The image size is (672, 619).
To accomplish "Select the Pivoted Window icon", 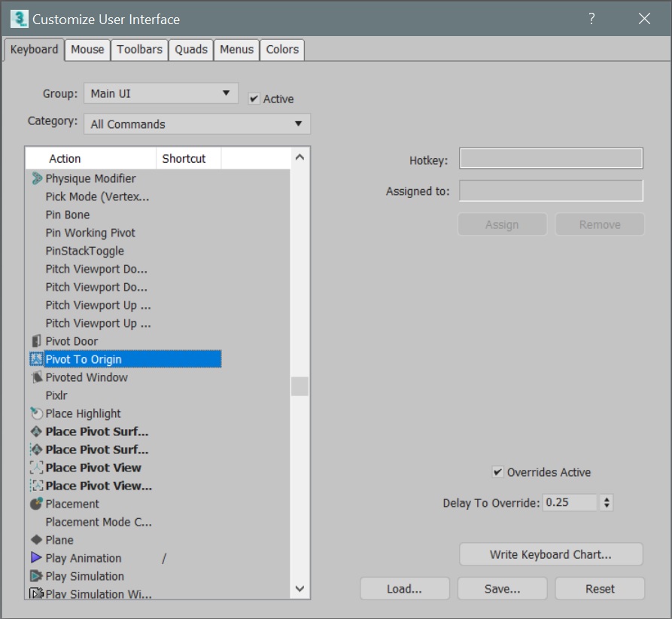I will click(35, 377).
